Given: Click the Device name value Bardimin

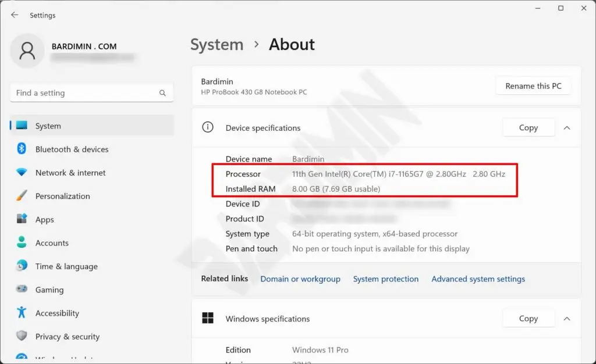Looking at the screenshot, I should pos(308,159).
